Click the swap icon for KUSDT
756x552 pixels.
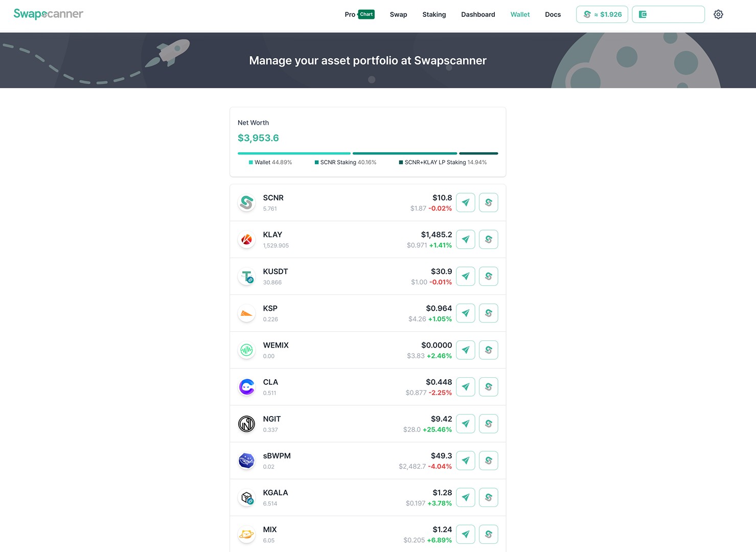click(489, 276)
